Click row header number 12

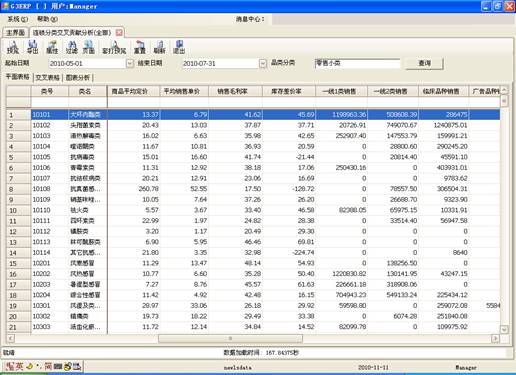(18, 232)
